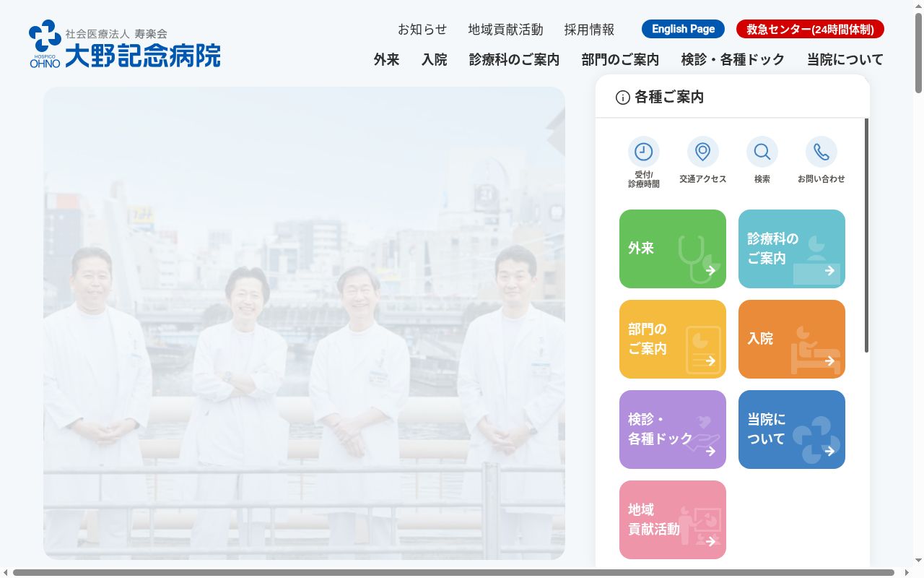Open the yellow 部門のご案内 card
The image size is (924, 578).
coord(673,339)
